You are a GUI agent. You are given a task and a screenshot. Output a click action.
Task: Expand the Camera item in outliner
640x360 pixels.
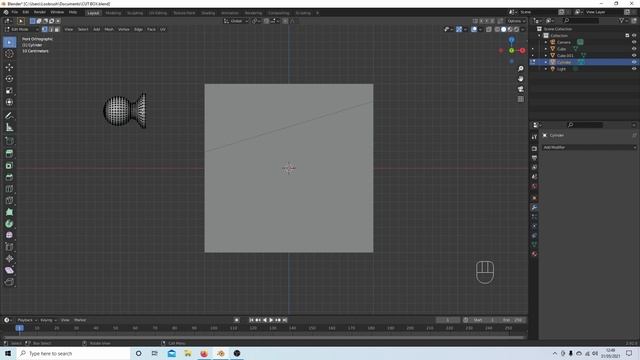(546, 42)
